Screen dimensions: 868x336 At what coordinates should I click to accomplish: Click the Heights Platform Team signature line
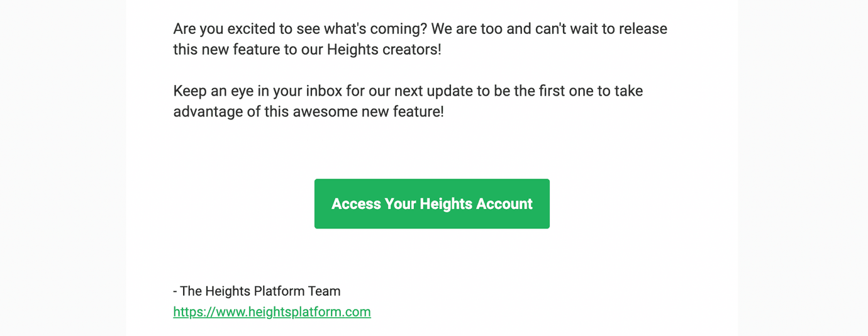pyautogui.click(x=257, y=291)
